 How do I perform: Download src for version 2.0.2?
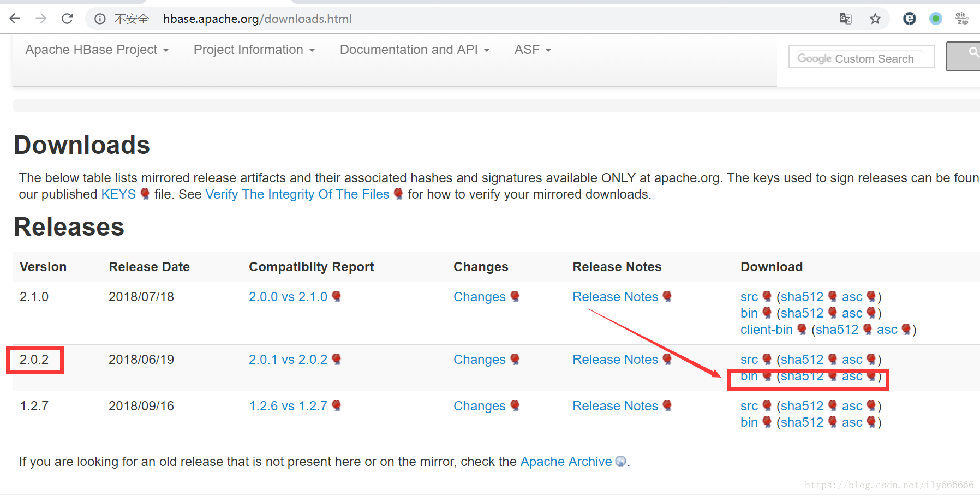pyautogui.click(x=749, y=360)
